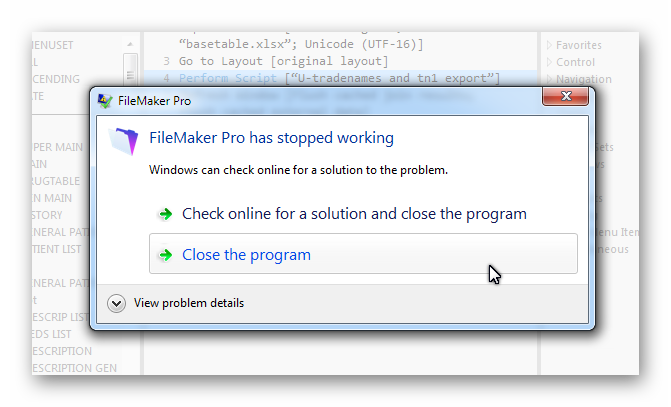
Task: Click the large FileMaker folder icon in the dialog
Action: tap(124, 141)
